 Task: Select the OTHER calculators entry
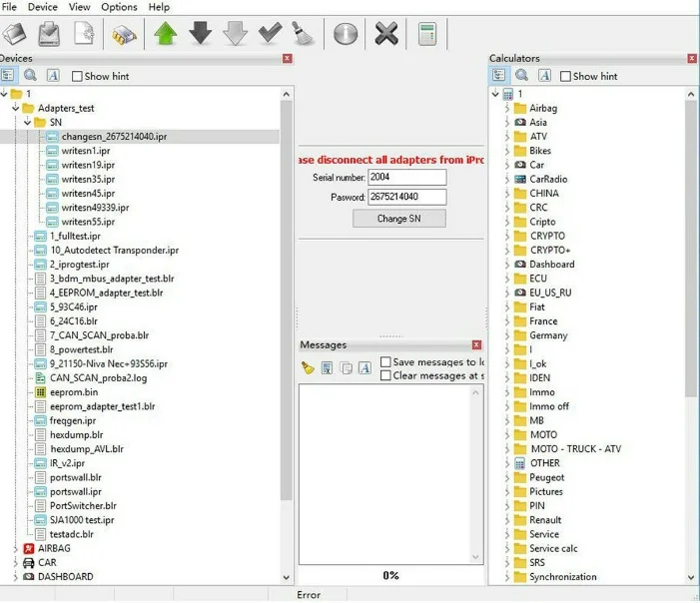click(x=544, y=463)
